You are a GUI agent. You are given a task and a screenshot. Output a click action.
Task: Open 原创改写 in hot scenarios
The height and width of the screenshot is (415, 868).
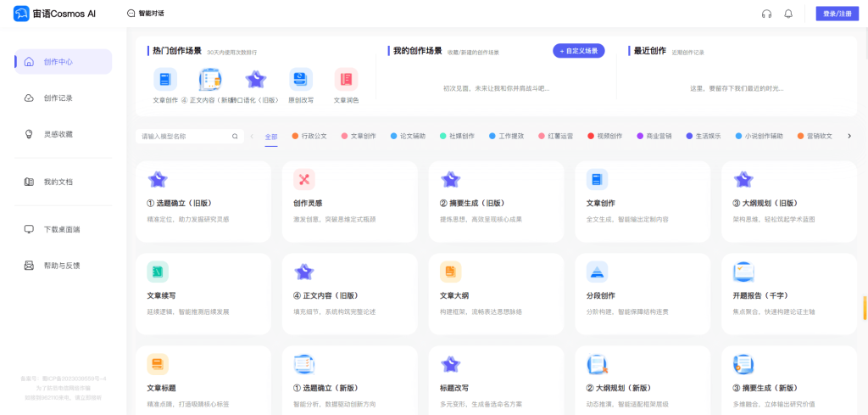tap(300, 80)
